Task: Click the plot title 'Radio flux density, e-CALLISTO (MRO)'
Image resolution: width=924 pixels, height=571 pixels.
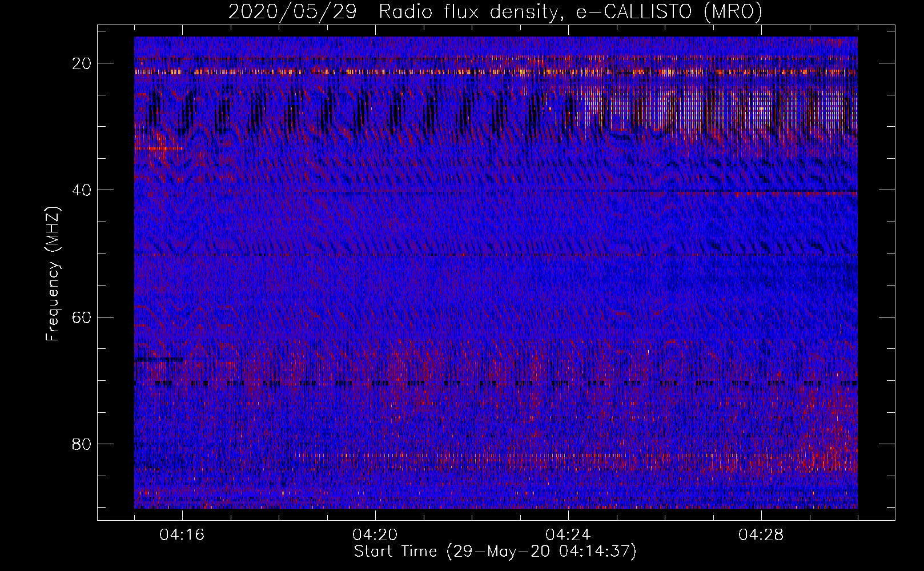Action: coord(570,12)
